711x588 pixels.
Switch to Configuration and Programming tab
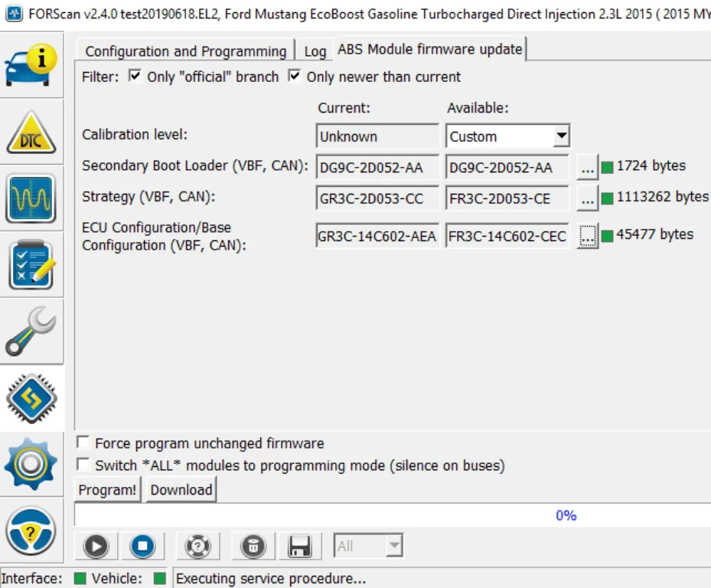pyautogui.click(x=186, y=51)
